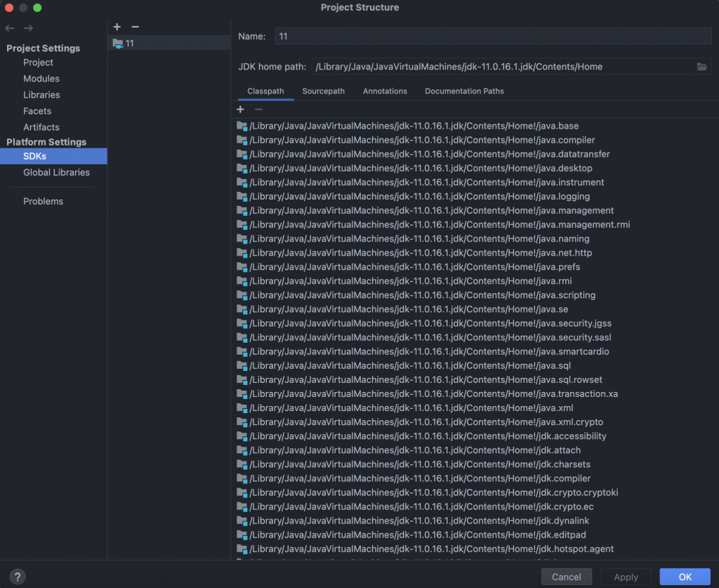Open Modules settings section
Screen dimensions: 719x588
pyautogui.click(x=41, y=79)
